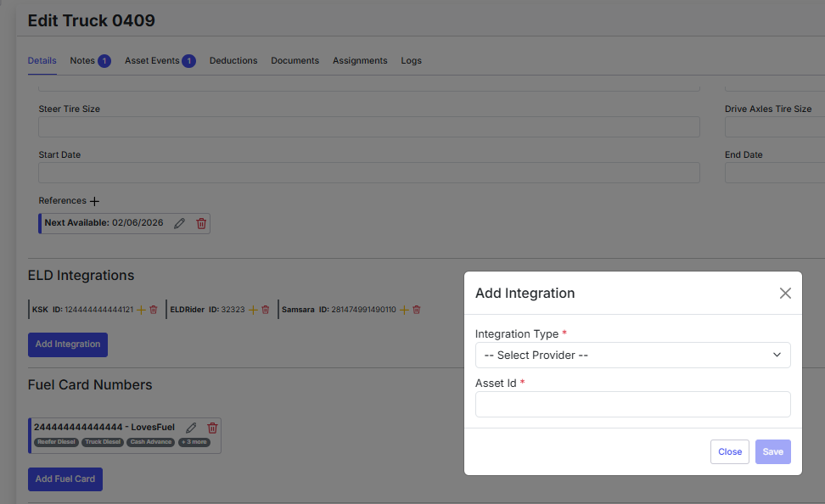Click the Steer Tire Size field

tap(369, 126)
